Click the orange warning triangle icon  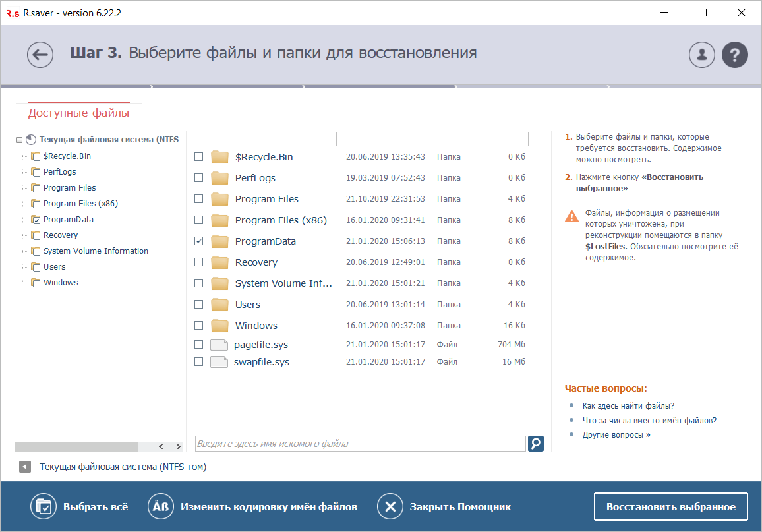pos(572,216)
